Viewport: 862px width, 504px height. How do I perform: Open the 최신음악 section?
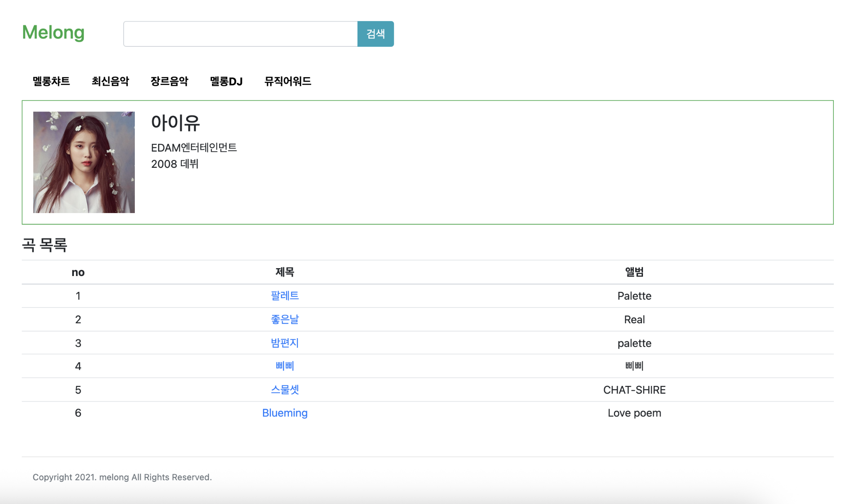coord(110,81)
